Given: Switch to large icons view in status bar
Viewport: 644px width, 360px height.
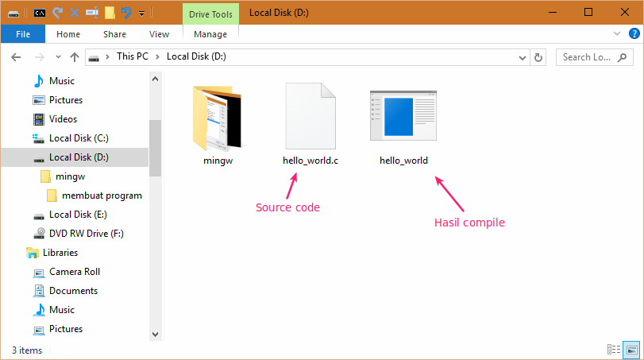Looking at the screenshot, I should click(x=631, y=350).
